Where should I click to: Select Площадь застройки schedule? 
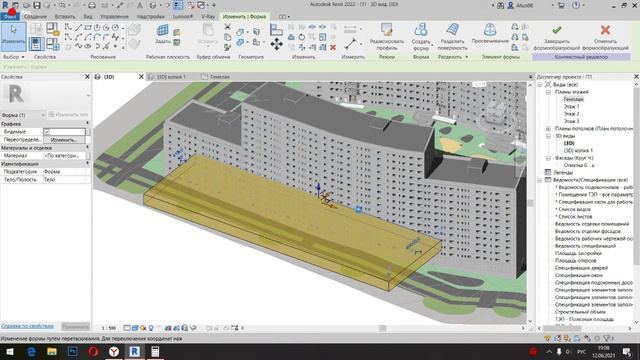tap(578, 253)
